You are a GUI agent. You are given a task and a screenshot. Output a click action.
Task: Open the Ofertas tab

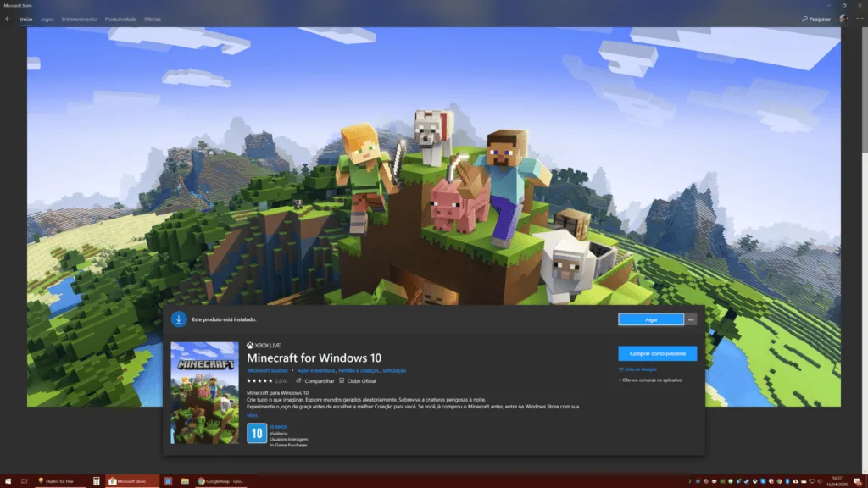pyautogui.click(x=153, y=19)
